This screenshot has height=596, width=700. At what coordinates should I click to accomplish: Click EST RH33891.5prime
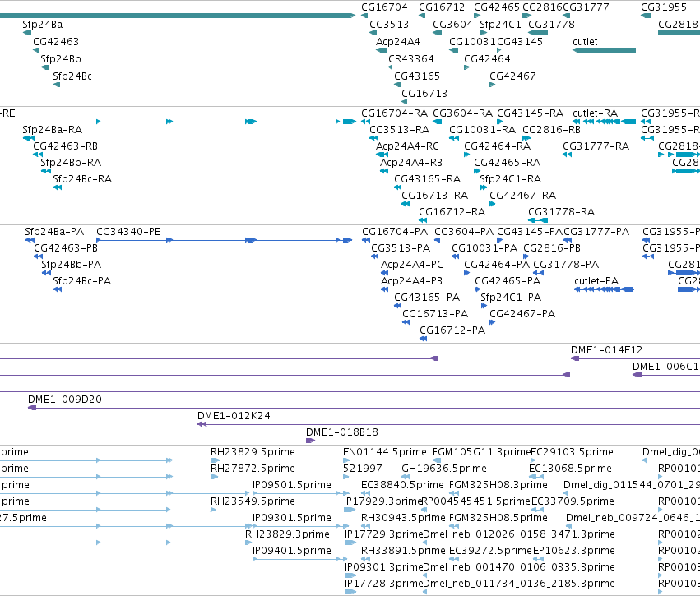[x=403, y=551]
